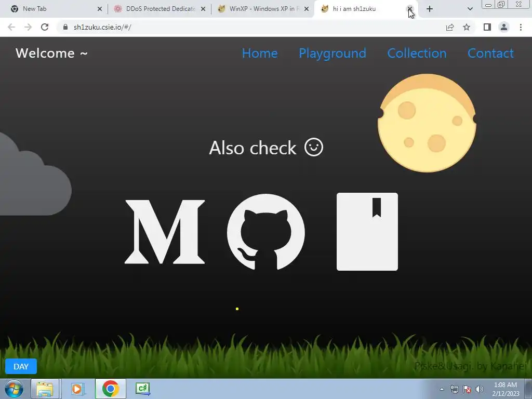Click the smiley face icon
The width and height of the screenshot is (532, 399).
coord(314,147)
